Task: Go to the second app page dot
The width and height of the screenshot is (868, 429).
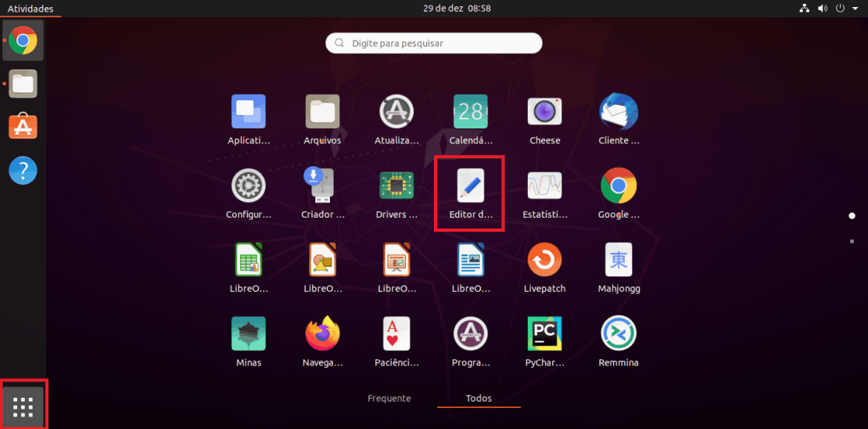Action: click(x=852, y=241)
